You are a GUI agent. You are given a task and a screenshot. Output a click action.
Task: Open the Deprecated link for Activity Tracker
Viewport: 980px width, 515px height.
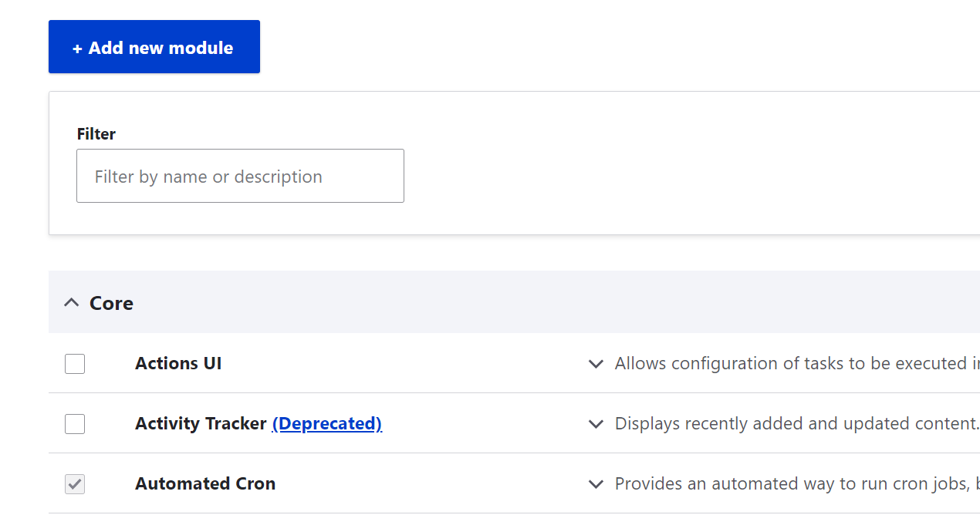[x=327, y=423]
